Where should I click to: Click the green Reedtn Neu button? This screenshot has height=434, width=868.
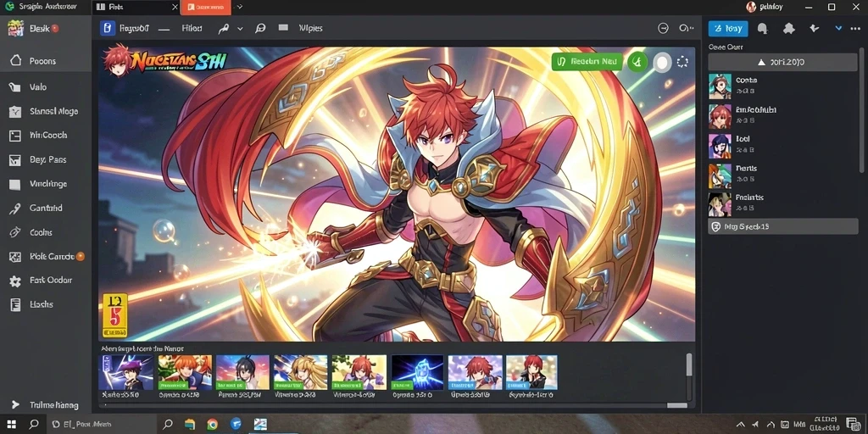click(x=587, y=61)
